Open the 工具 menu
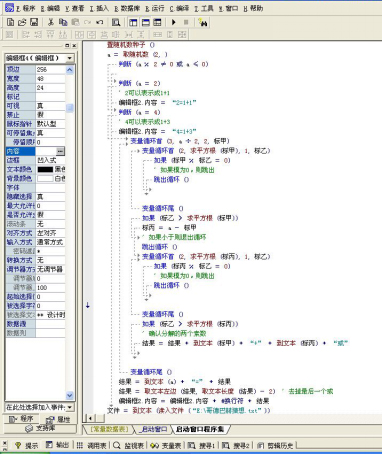The width and height of the screenshot is (382, 454). click(204, 8)
